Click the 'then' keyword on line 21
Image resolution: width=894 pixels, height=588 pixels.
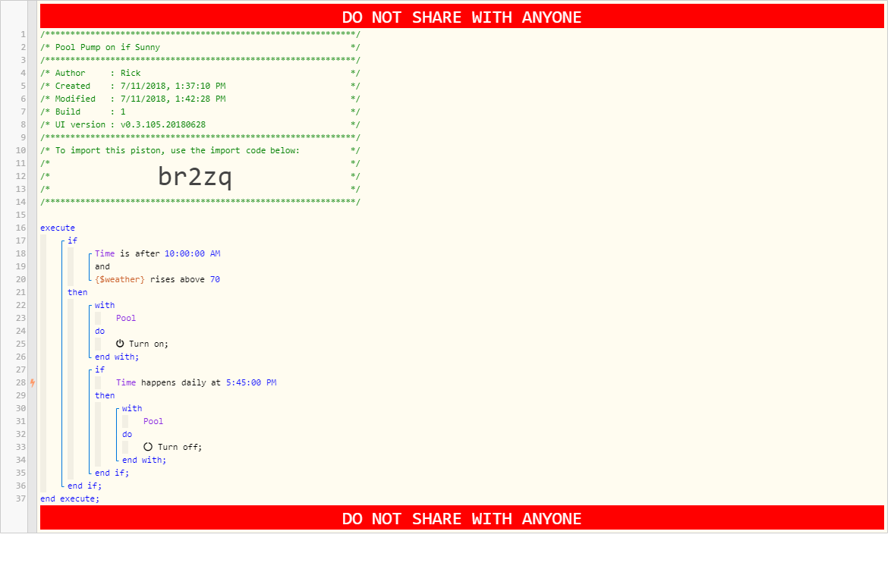77,292
